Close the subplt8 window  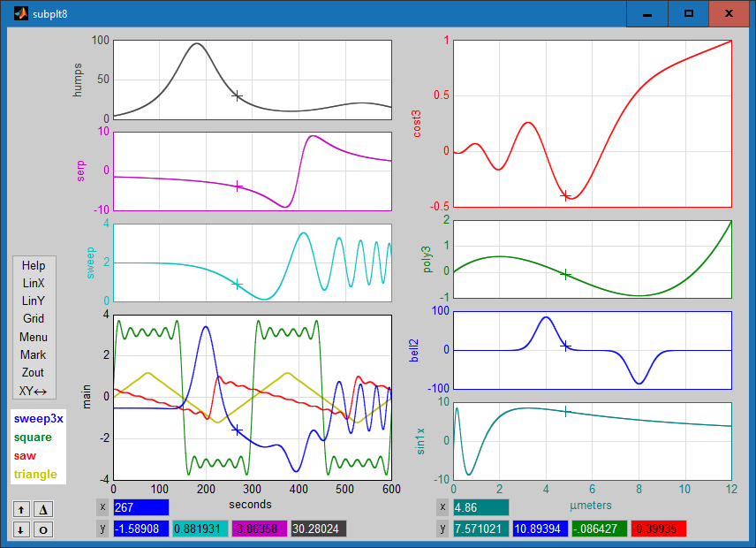(x=729, y=14)
